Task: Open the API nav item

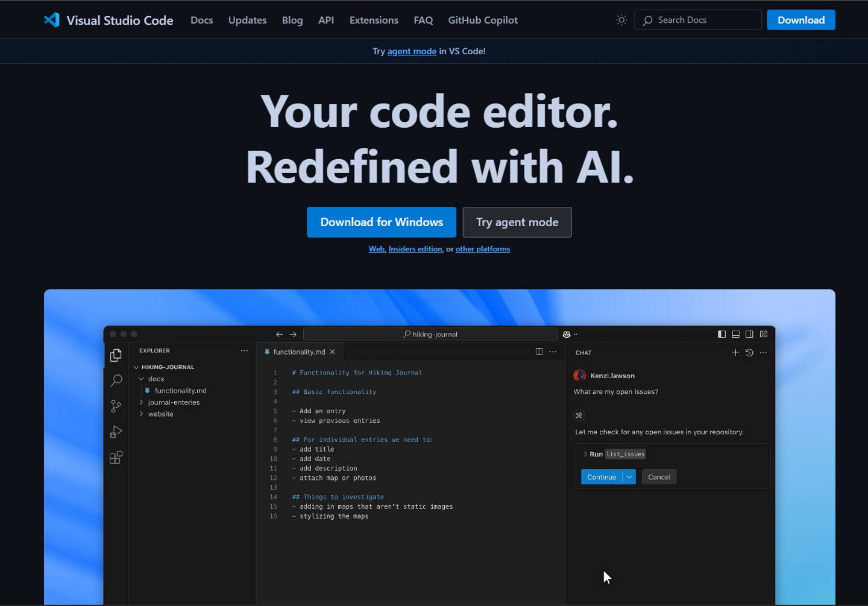Action: (326, 20)
